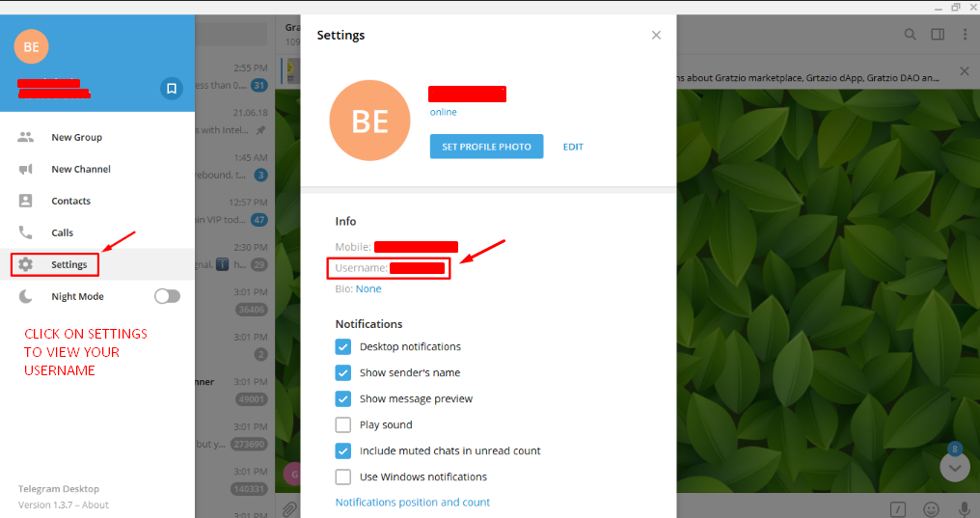Click the Contacts person icon
Viewport: 980px width, 518px height.
tap(26, 201)
